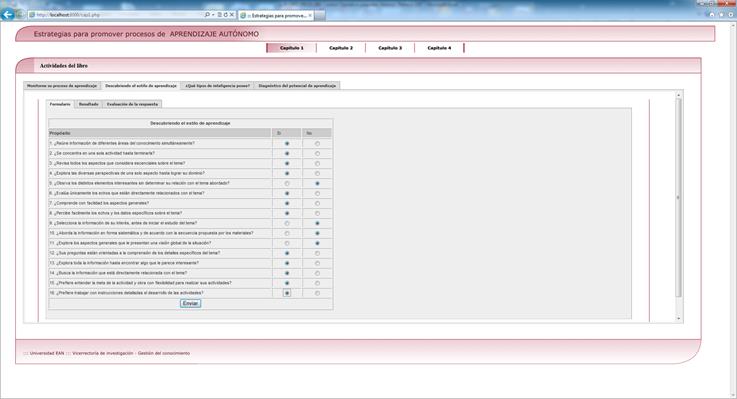Switch to 'Diagnóstico del potencial de aprendizaje' tab

pos(297,86)
